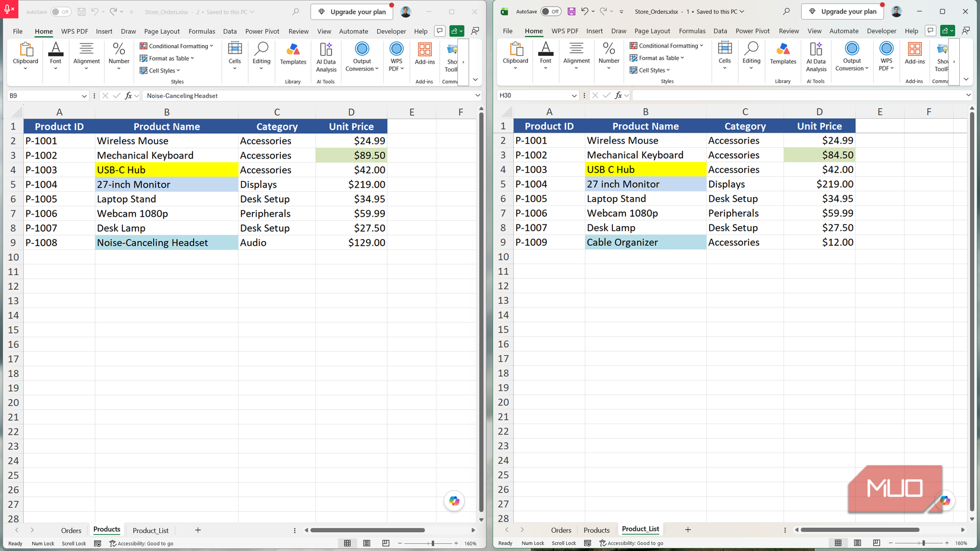The height and width of the screenshot is (551, 980).
Task: Open Comments pane in right window
Action: point(931,30)
